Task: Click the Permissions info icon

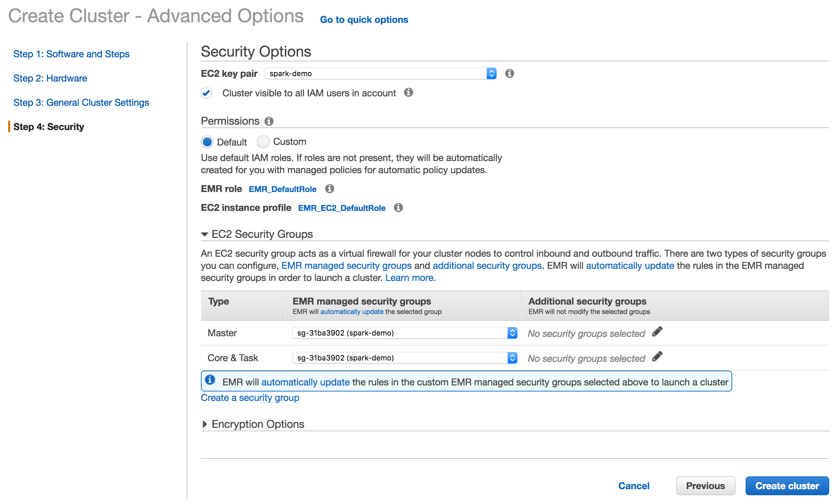Action: [x=269, y=121]
